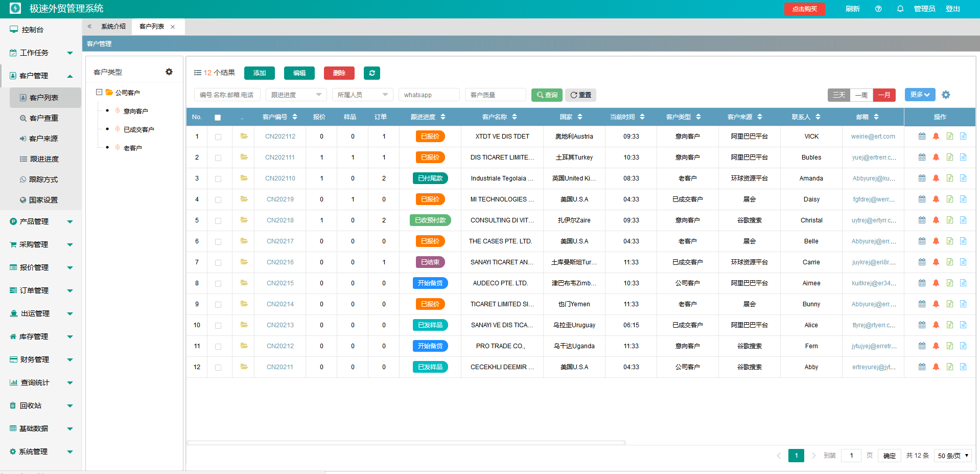
Task: Close the 客户列表 tab
Action: click(x=173, y=27)
